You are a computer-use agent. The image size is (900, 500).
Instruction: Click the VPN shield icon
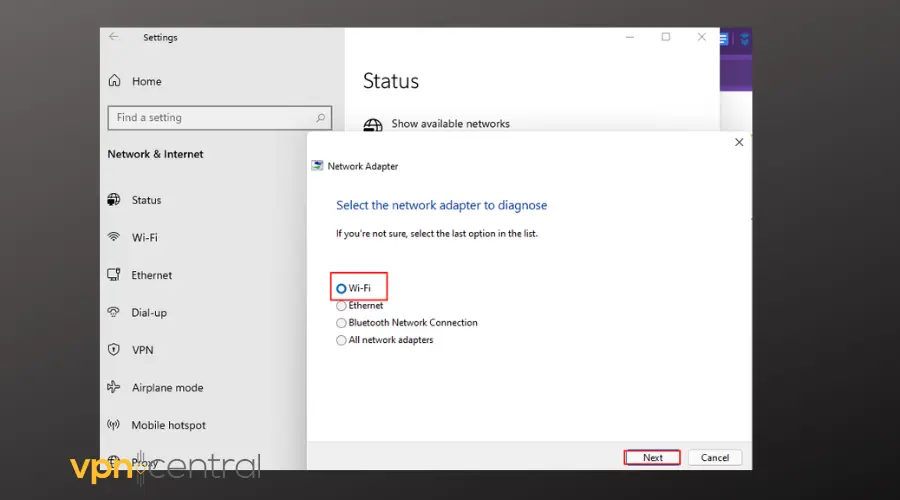[114, 350]
